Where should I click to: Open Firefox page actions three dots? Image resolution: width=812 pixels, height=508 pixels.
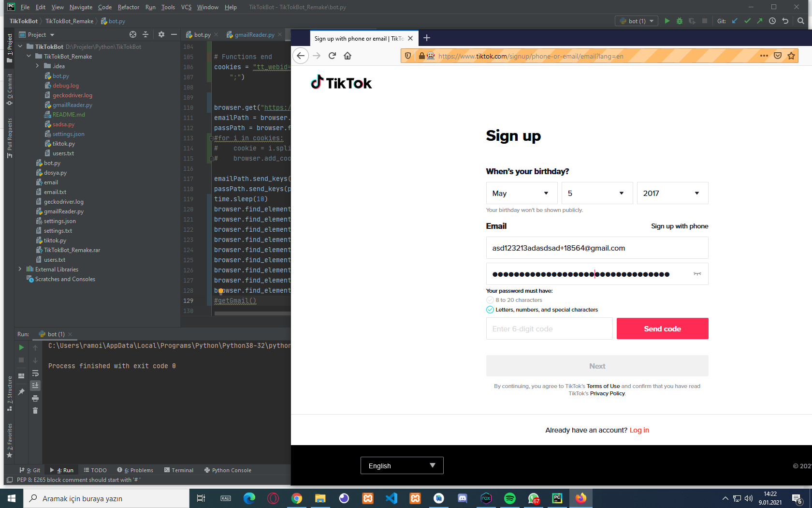coord(764,56)
